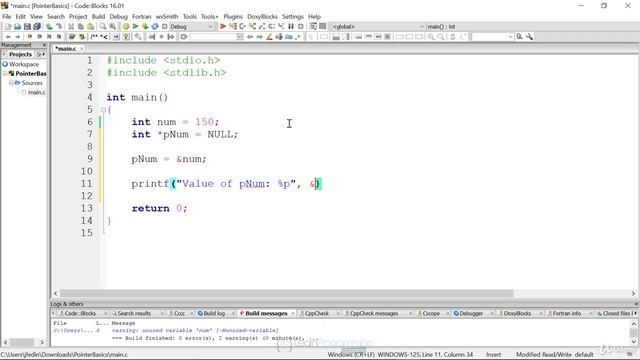
Task: Click the Copy icon in toolbar
Action: point(81,27)
